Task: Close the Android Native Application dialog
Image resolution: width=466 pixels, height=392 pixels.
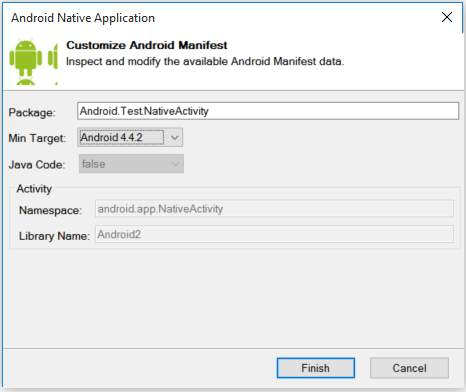Action: click(x=447, y=17)
